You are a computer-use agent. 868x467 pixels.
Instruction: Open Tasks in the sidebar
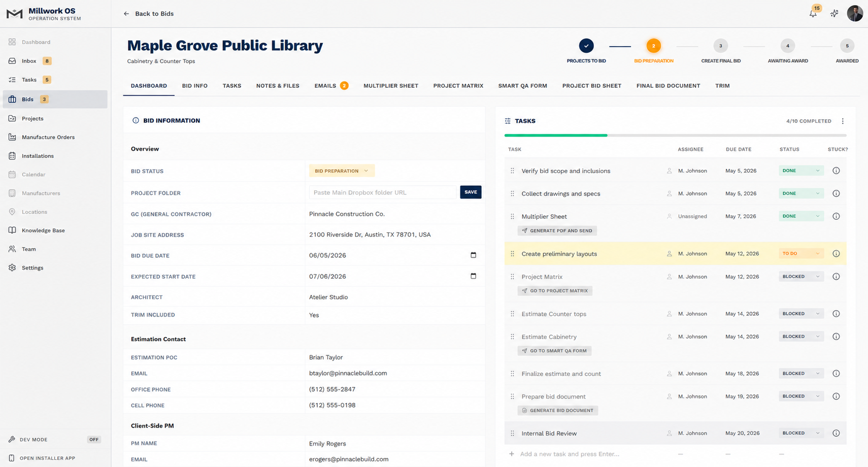(55, 80)
